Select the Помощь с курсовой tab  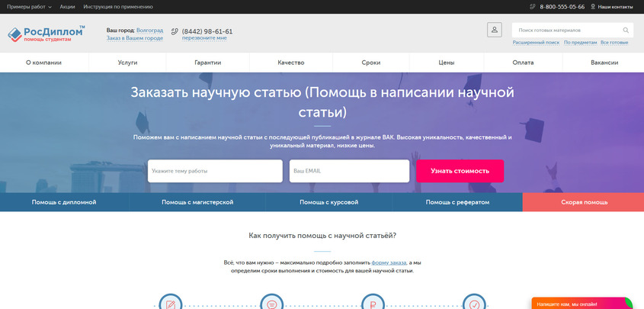point(329,202)
